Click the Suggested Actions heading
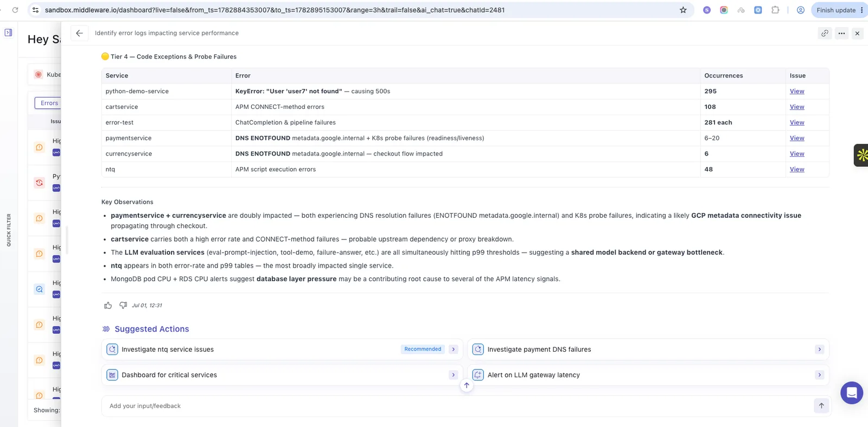The height and width of the screenshot is (427, 868). pyautogui.click(x=152, y=329)
